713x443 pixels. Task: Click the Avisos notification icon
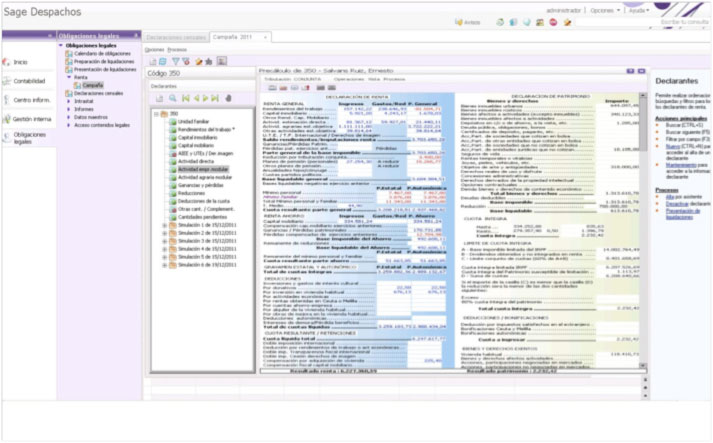(x=468, y=21)
